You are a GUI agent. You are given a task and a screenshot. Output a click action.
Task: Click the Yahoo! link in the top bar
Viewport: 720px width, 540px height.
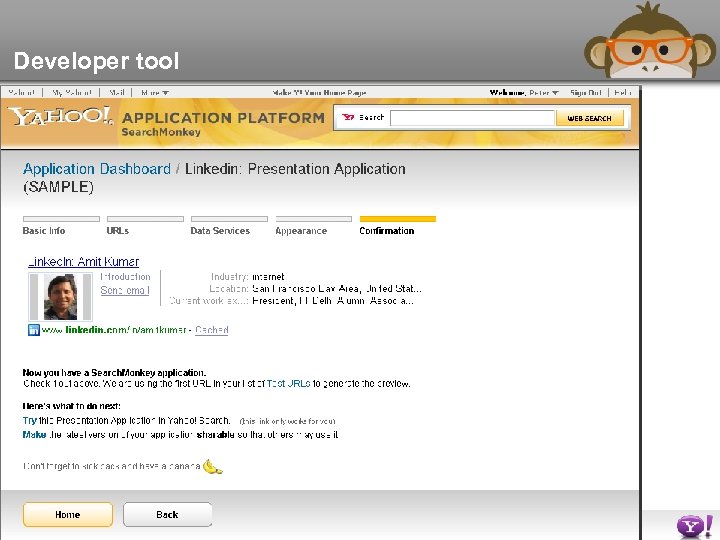click(x=22, y=93)
